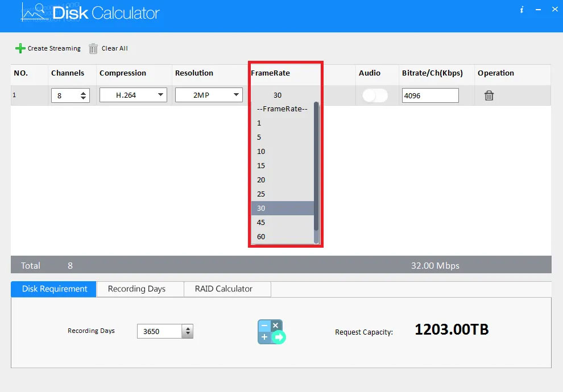Switch to the Disk Requirement tab
Viewport: 563px width, 392px height.
[x=54, y=289]
